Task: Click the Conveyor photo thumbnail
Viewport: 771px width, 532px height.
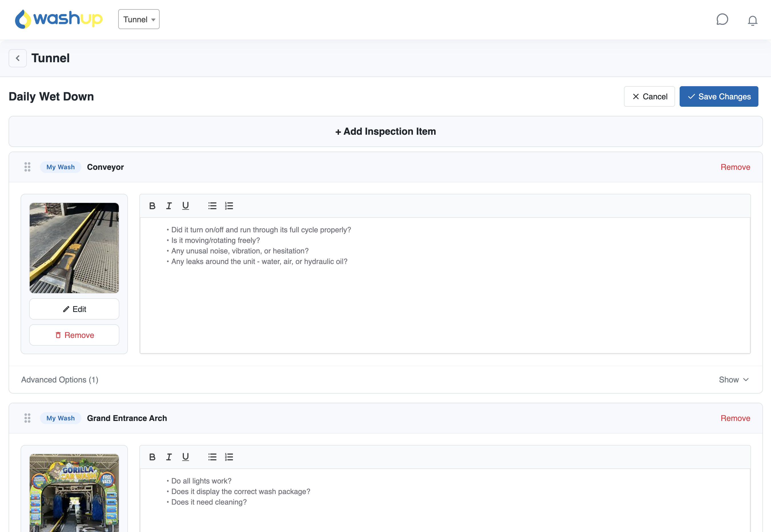Action: coord(74,248)
